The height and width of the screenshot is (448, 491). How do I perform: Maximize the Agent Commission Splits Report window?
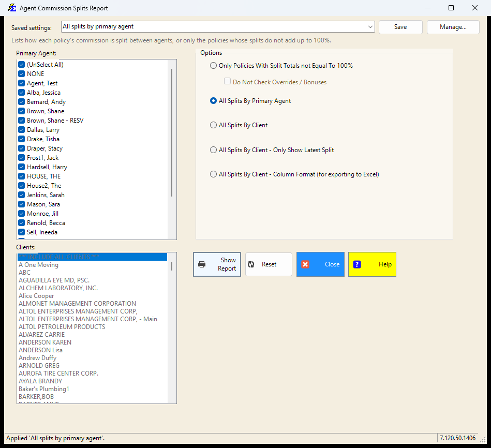point(451,8)
